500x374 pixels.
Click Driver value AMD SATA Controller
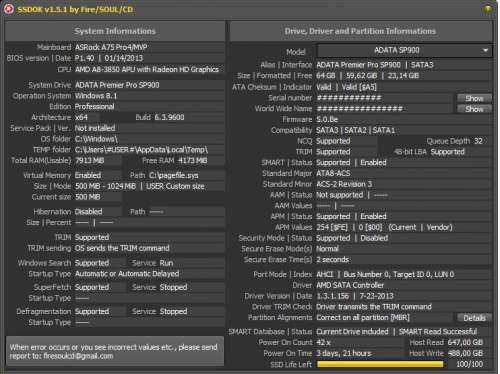tap(350, 285)
